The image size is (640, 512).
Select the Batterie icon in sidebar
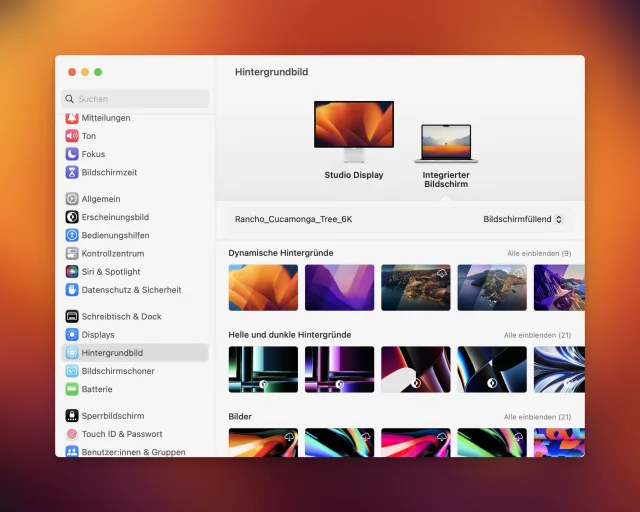point(72,389)
